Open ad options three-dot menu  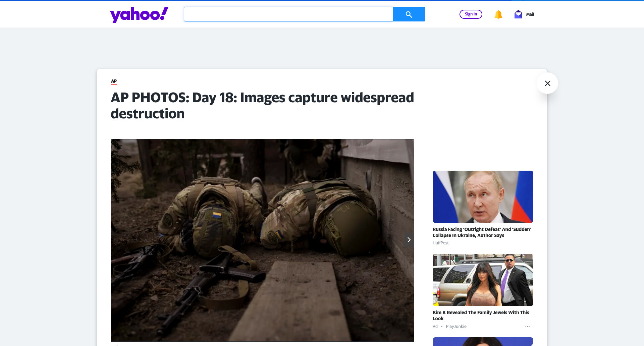tap(527, 327)
